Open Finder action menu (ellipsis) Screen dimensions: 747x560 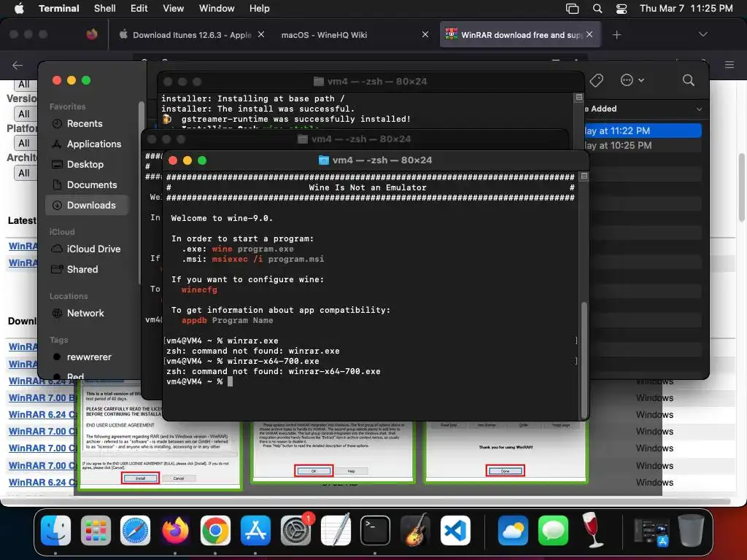pyautogui.click(x=632, y=80)
